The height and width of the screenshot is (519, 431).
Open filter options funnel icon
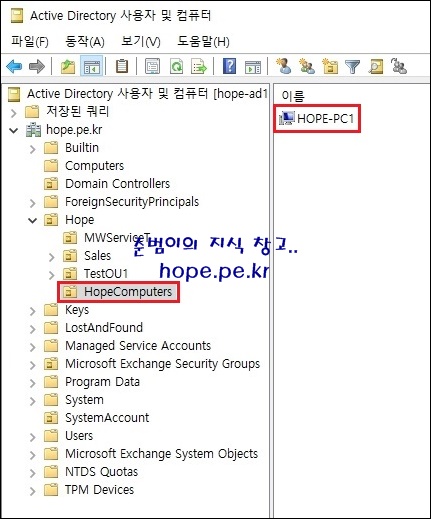click(x=352, y=66)
